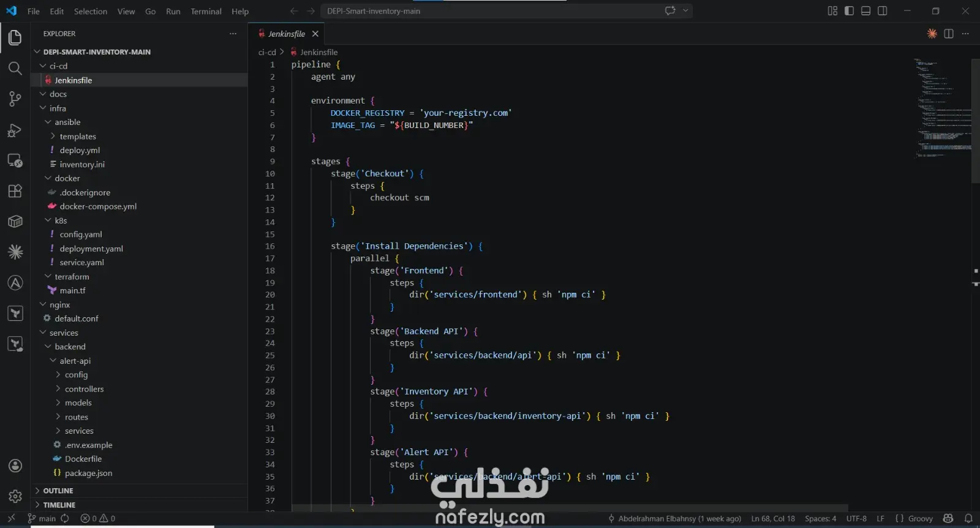The height and width of the screenshot is (528, 980).
Task: Toggle the Primary Side Bar
Action: tap(849, 11)
